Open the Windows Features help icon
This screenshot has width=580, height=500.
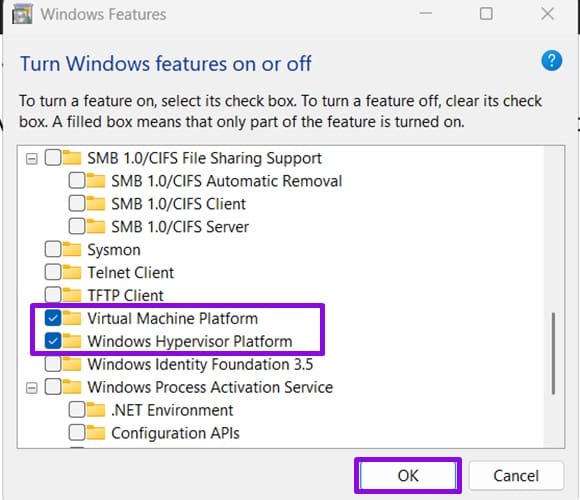tap(552, 61)
